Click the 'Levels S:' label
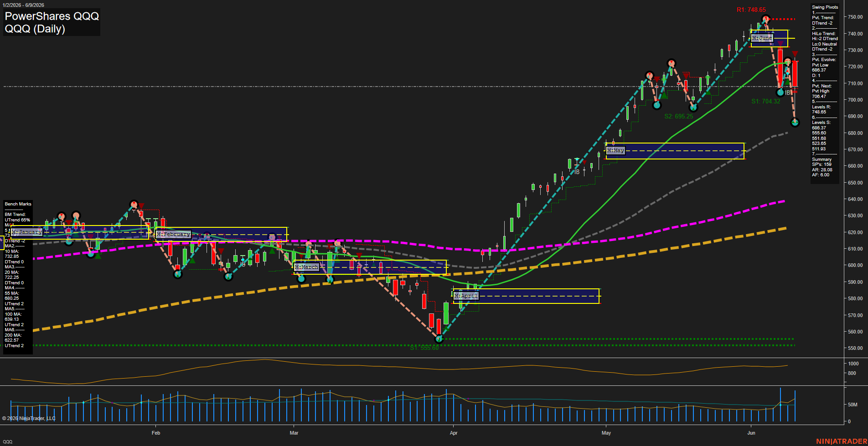868x446 pixels. click(x=821, y=123)
